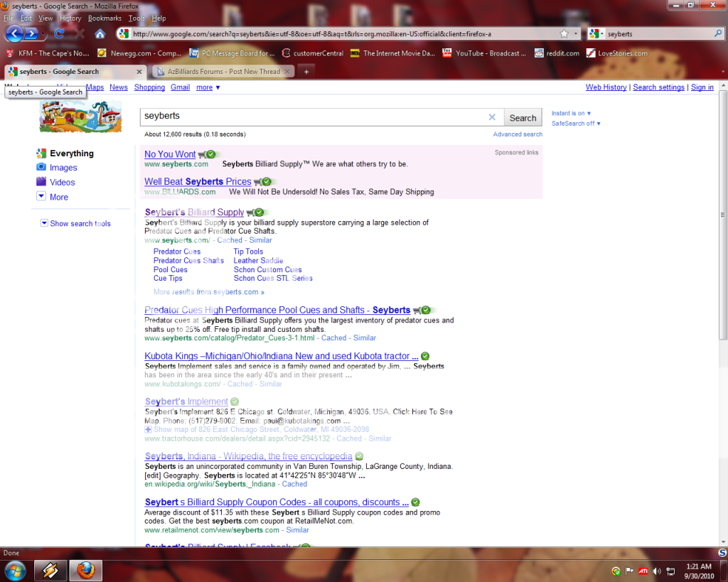Click the Windows Start button

pos(16,570)
